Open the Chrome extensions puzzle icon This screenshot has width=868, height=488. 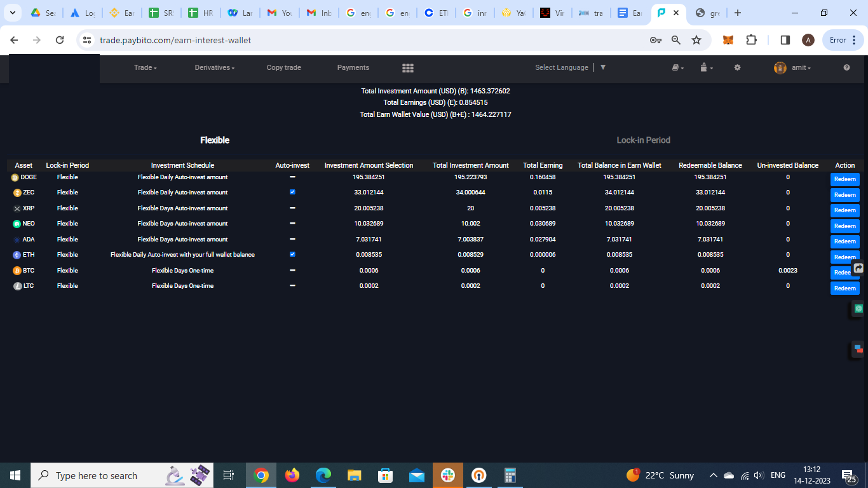pos(751,40)
